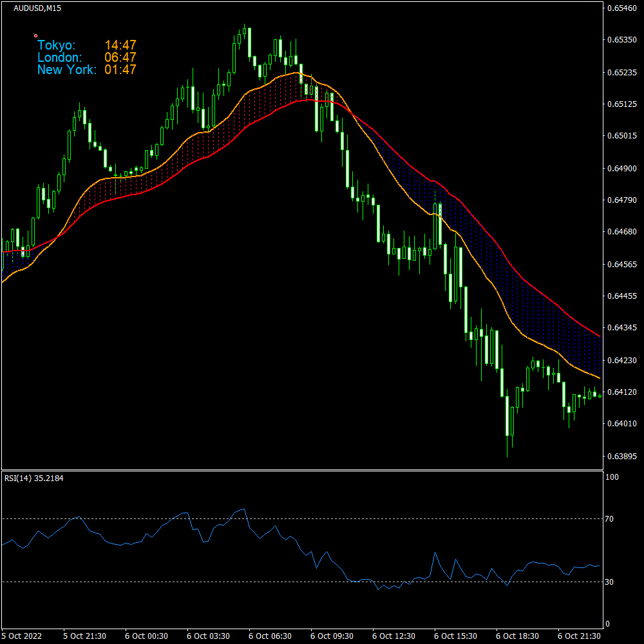Click the 6 Oct 18:30 time label
This screenshot has width=644, height=644.
[518, 636]
